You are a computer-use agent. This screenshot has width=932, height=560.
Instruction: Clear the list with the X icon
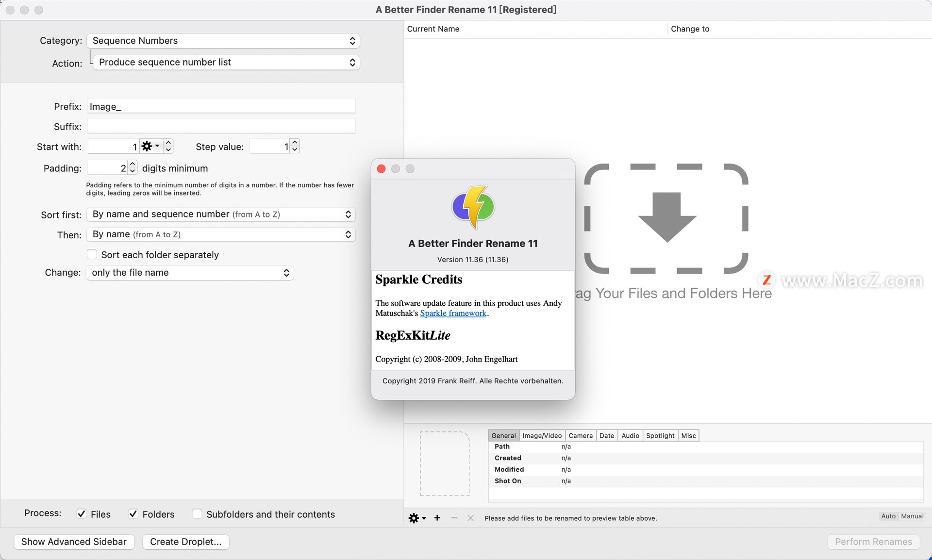click(470, 518)
